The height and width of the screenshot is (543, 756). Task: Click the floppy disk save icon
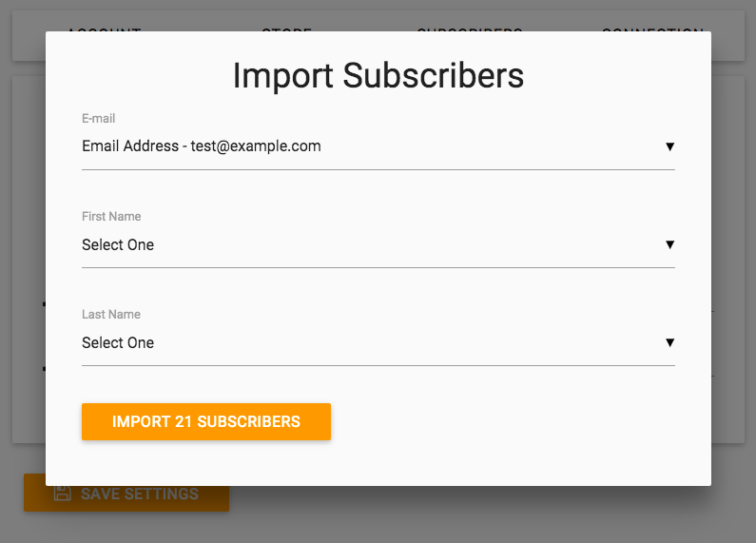pyautogui.click(x=62, y=494)
